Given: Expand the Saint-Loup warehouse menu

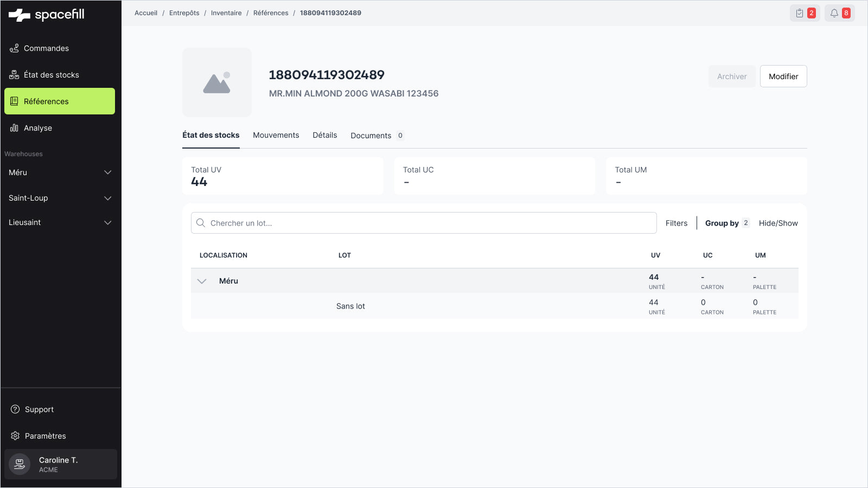Looking at the screenshot, I should pyautogui.click(x=107, y=198).
